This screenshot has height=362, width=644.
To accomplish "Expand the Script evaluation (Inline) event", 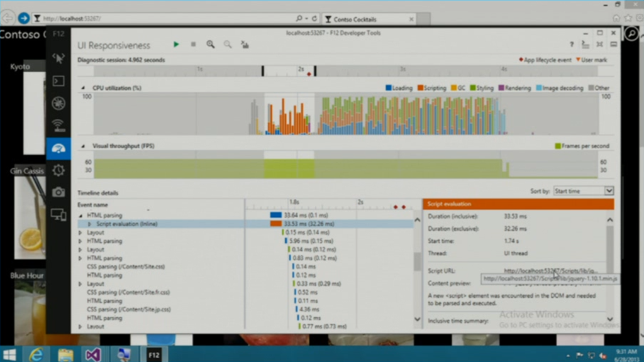I will click(89, 224).
